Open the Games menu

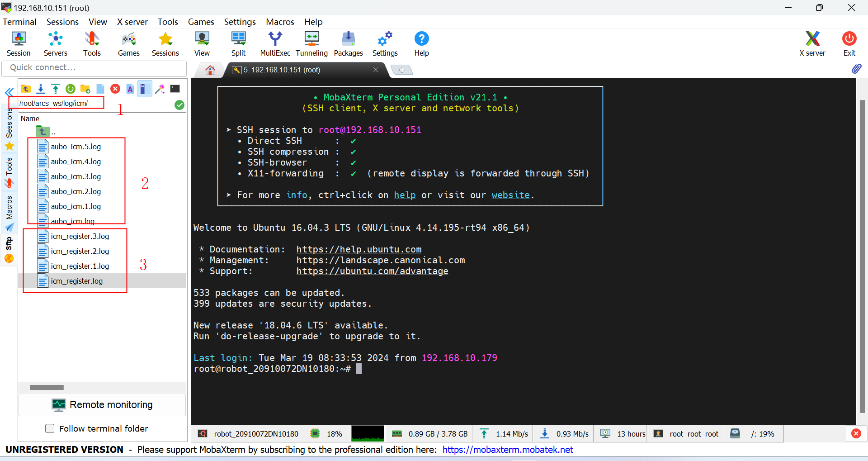pyautogui.click(x=201, y=22)
